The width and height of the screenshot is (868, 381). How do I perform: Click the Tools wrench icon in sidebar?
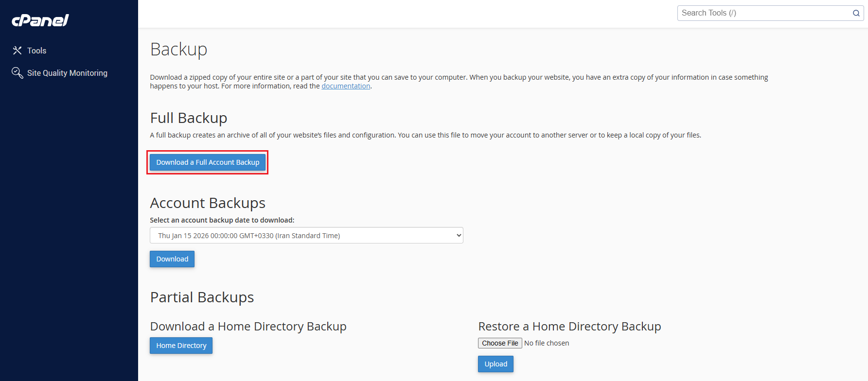pos(17,51)
